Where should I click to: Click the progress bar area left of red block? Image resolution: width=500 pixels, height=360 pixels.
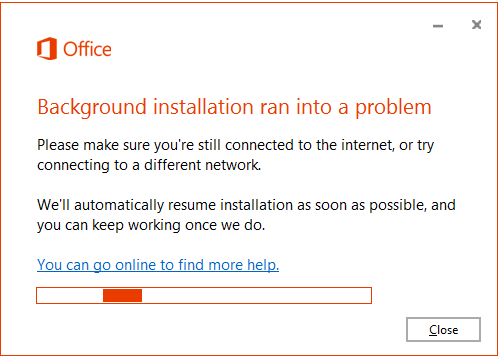point(70,295)
